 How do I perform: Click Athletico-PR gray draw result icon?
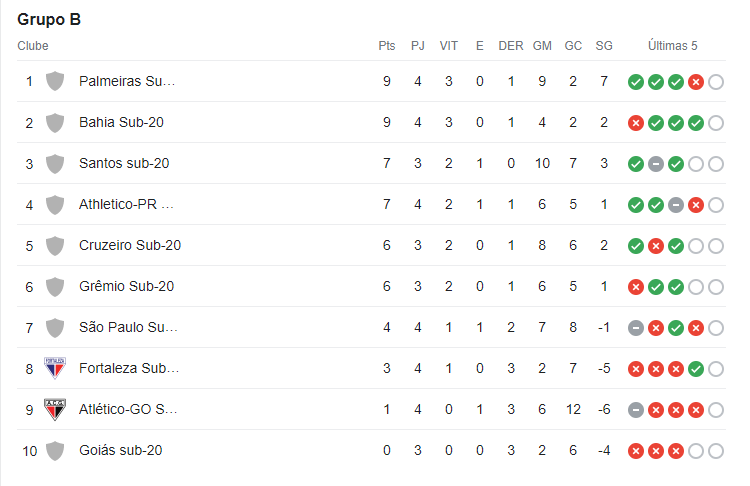(x=676, y=205)
